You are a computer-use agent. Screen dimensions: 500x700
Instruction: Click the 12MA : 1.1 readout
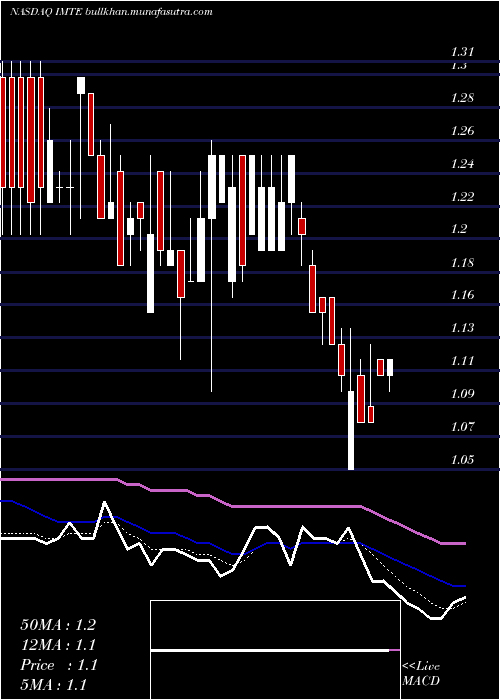click(x=58, y=645)
